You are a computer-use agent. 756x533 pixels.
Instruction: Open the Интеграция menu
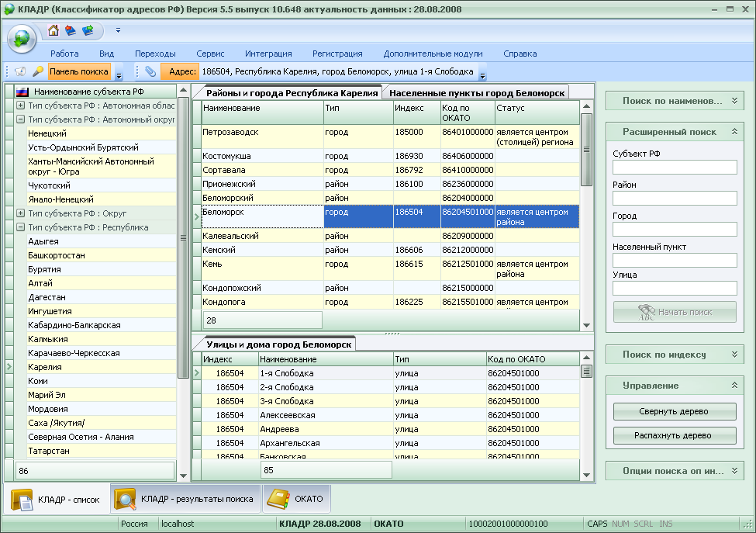(x=268, y=54)
